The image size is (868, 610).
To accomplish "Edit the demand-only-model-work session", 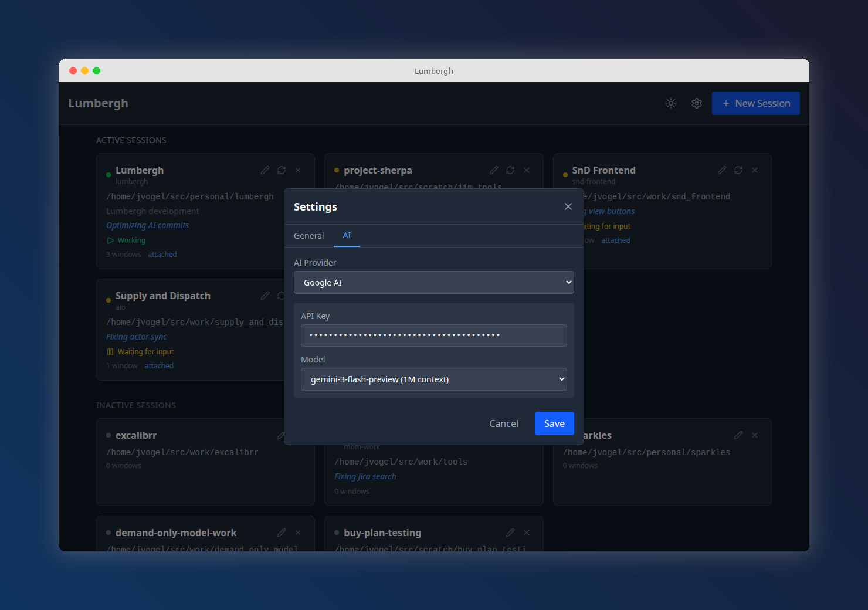I will pos(282,533).
